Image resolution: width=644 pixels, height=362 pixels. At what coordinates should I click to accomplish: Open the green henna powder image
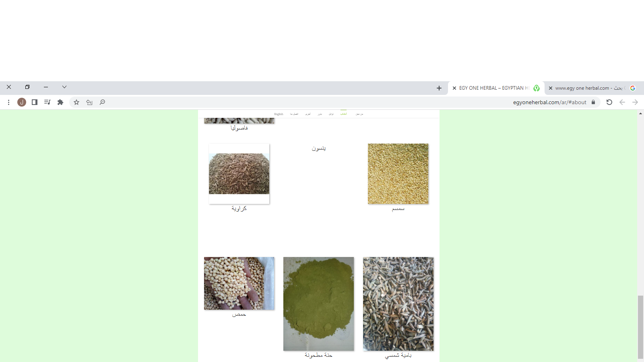pos(318,304)
